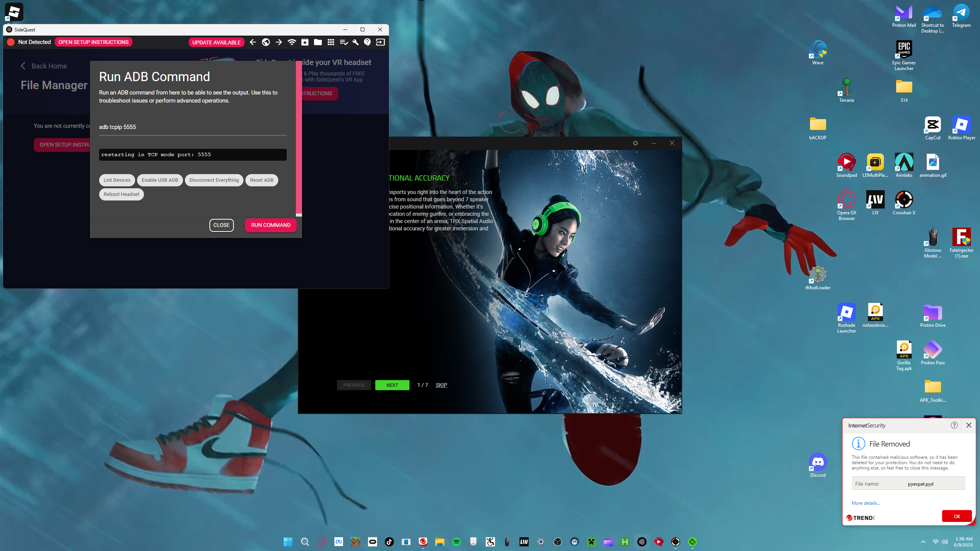980x551 pixels.
Task: Expand hidden system tray icons chevron
Action: pyautogui.click(x=923, y=542)
